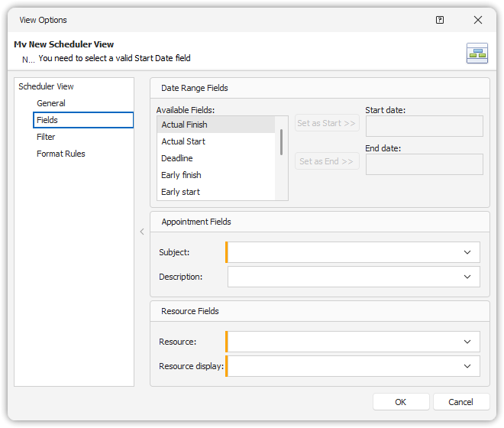Click the Available Fields list scrollbar

point(282,142)
